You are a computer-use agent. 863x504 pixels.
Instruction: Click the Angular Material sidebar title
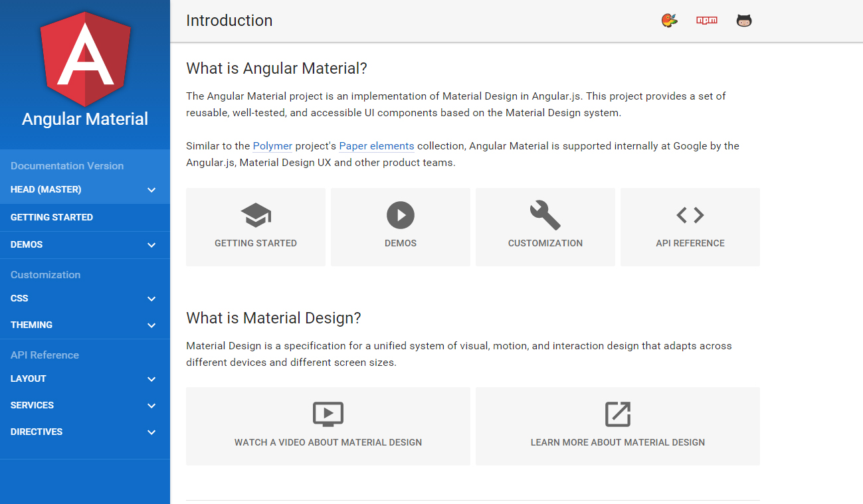point(85,119)
